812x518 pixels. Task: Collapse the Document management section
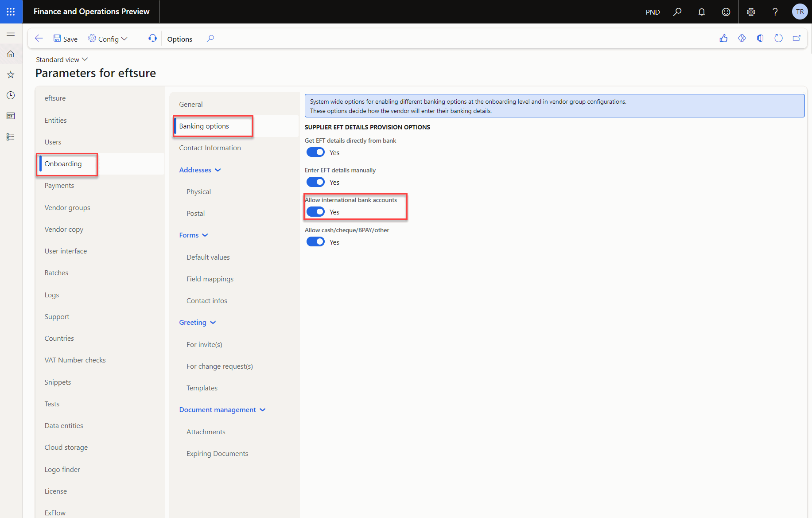click(x=222, y=410)
